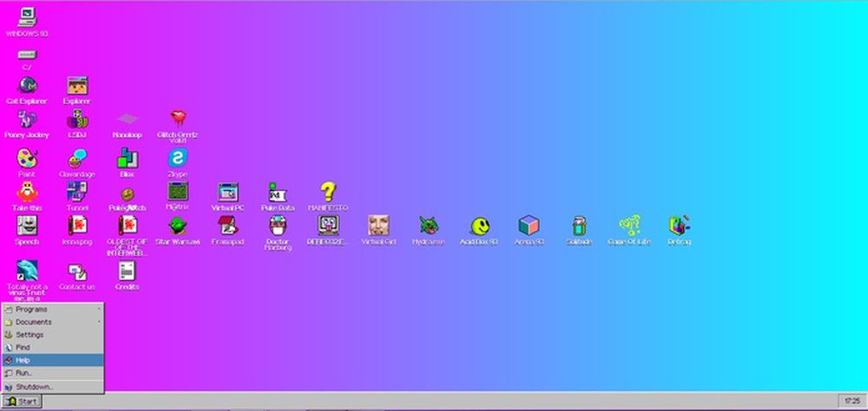The height and width of the screenshot is (411, 868).
Task: Open the Arena 93 cube icon
Action: (529, 226)
